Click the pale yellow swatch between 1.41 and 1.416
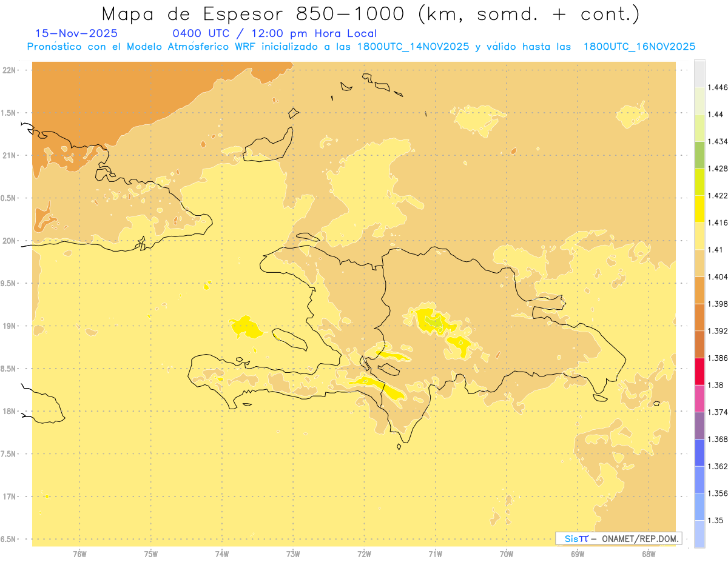Image resolution: width=728 pixels, height=562 pixels. [x=699, y=236]
